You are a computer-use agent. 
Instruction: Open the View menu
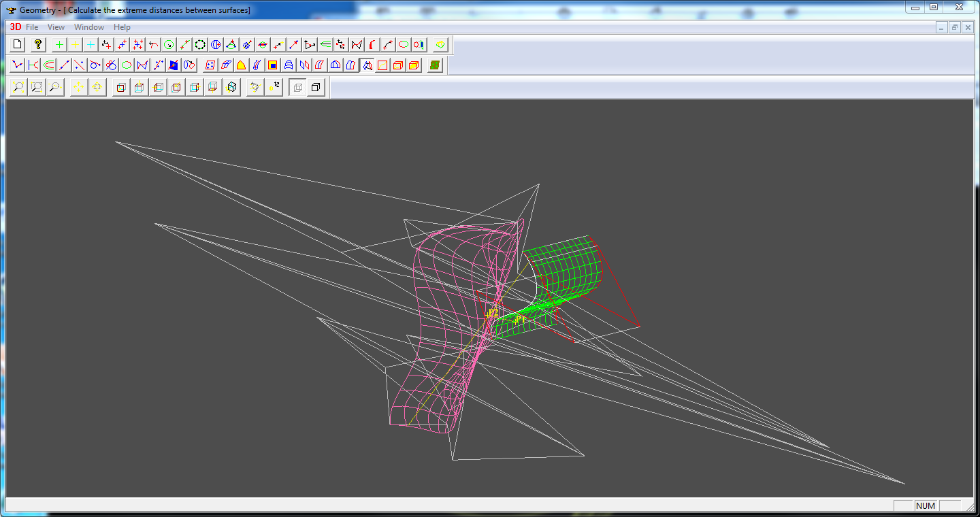pos(56,27)
